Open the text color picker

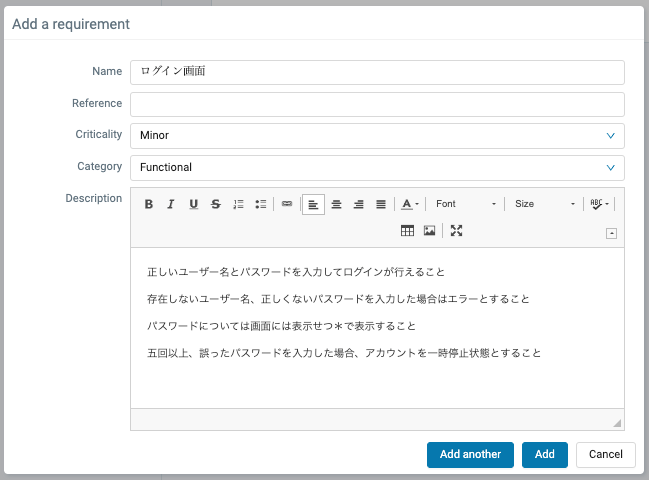pyautogui.click(x=410, y=204)
